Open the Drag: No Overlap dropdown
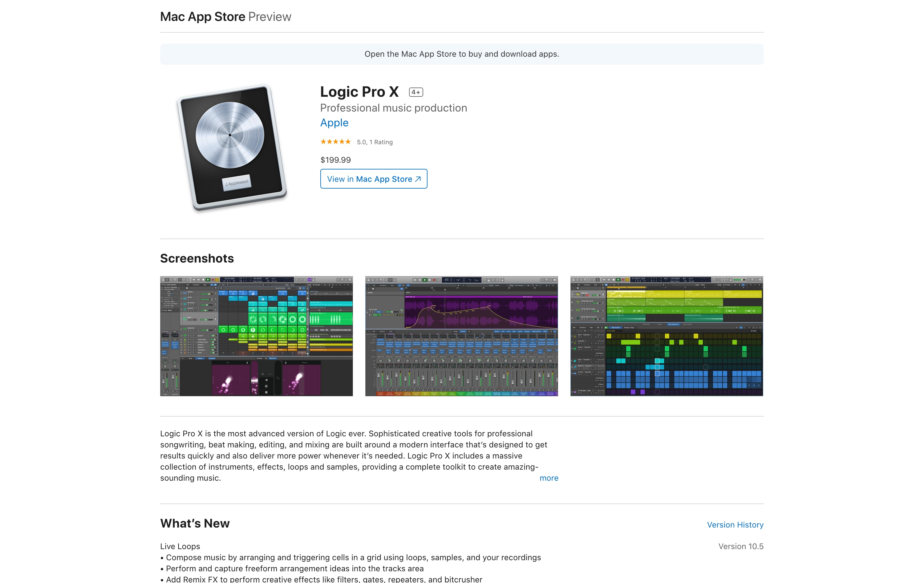924x583 pixels. click(316, 285)
